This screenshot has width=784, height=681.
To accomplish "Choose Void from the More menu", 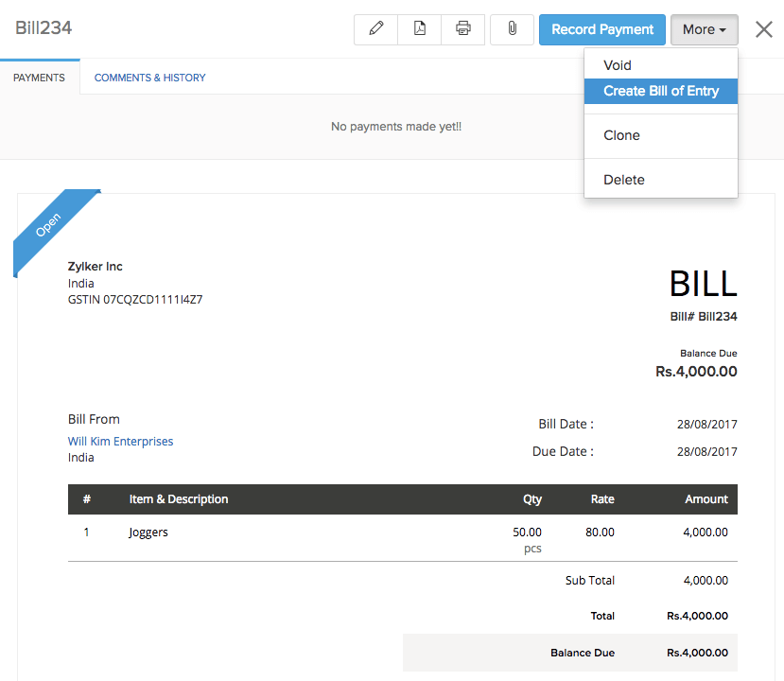I will click(x=617, y=65).
